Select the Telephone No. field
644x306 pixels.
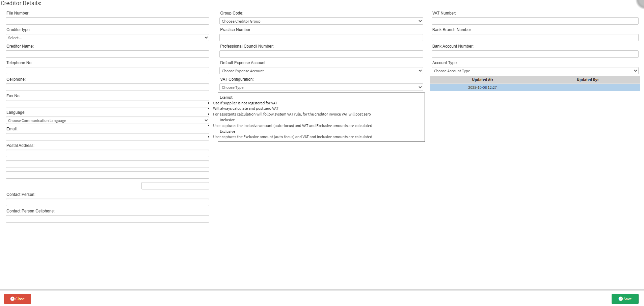[x=107, y=71]
